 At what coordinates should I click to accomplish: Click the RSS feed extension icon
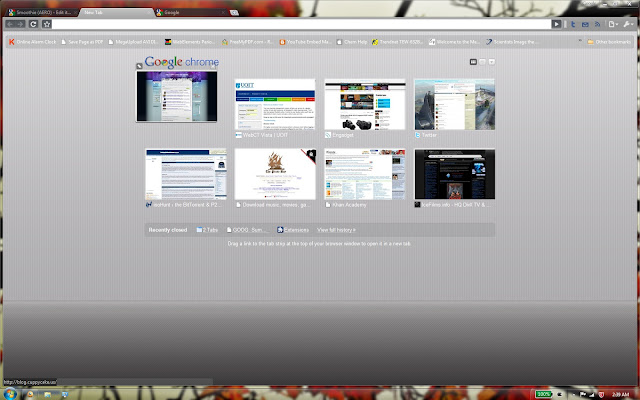(x=597, y=24)
